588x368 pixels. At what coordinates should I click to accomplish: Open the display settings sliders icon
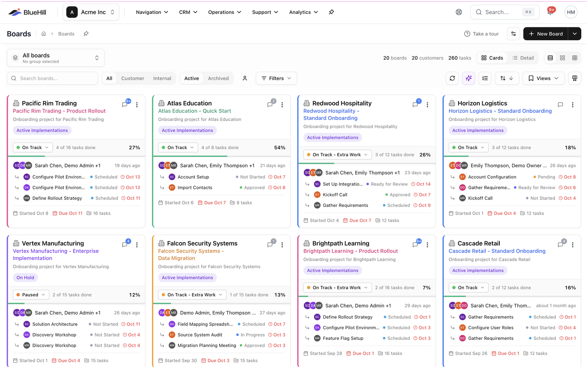pos(514,34)
